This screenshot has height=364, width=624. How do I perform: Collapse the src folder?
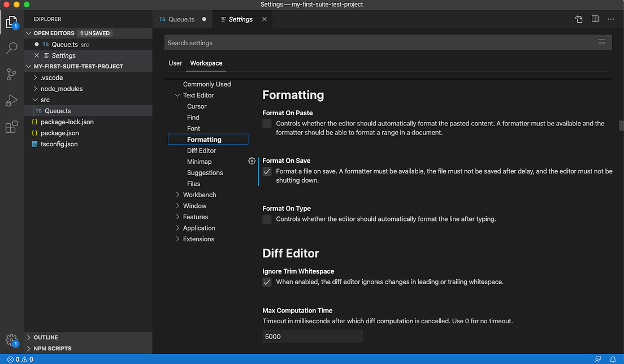(36, 100)
